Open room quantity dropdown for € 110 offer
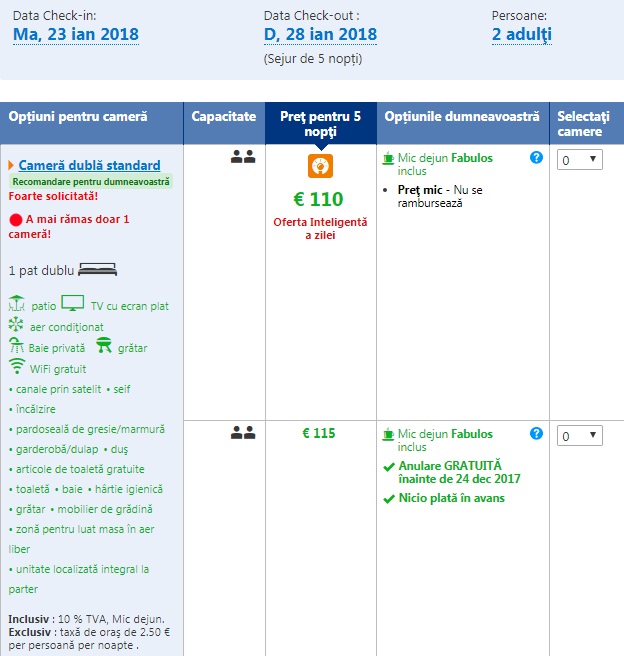This screenshot has height=656, width=624. point(580,159)
